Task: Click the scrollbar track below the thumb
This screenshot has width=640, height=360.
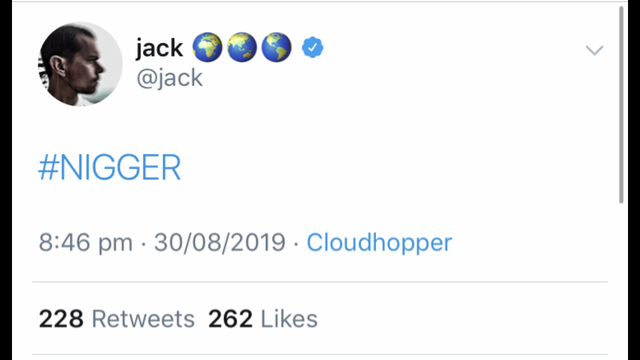Action: click(x=621, y=282)
